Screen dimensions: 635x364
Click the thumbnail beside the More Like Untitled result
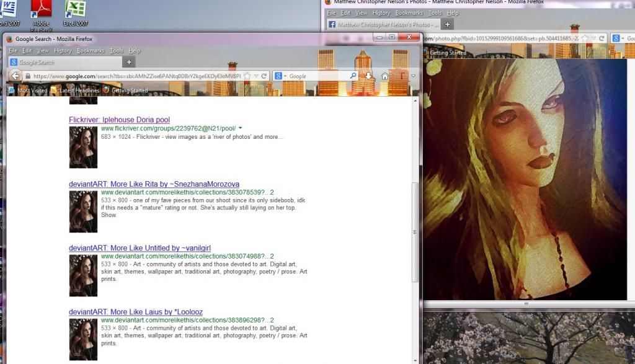pos(84,276)
